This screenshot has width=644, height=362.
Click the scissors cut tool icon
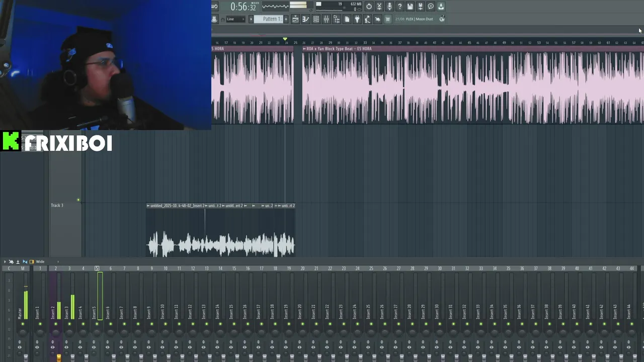pos(379,7)
